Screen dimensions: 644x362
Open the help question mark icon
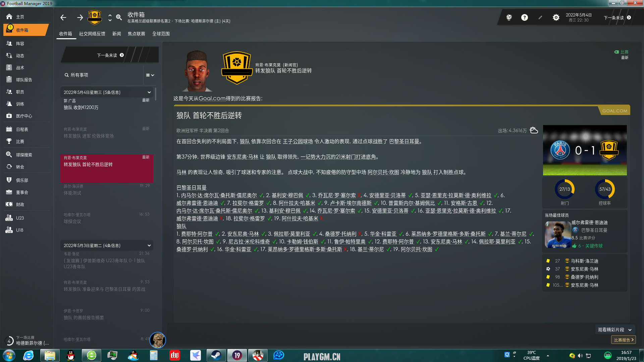pos(524,17)
